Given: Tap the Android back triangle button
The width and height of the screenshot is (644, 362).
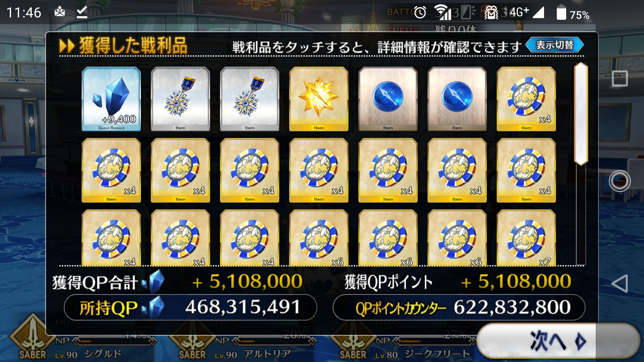Looking at the screenshot, I should pos(620,284).
